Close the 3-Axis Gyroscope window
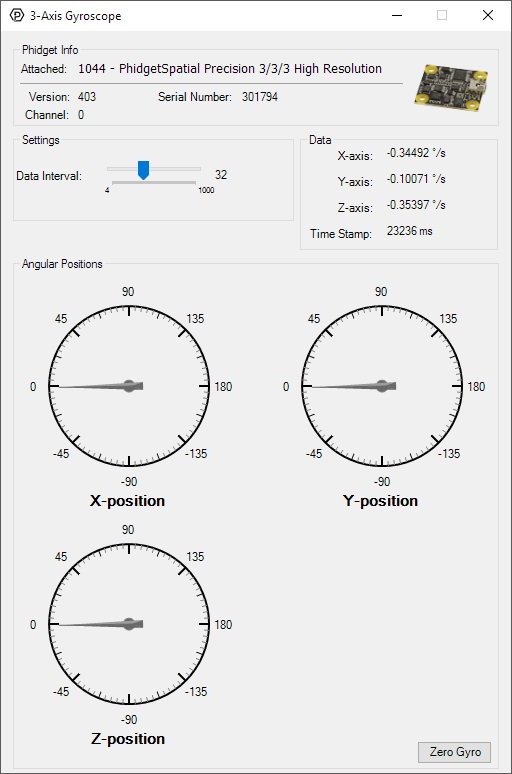512x774 pixels. pyautogui.click(x=488, y=15)
